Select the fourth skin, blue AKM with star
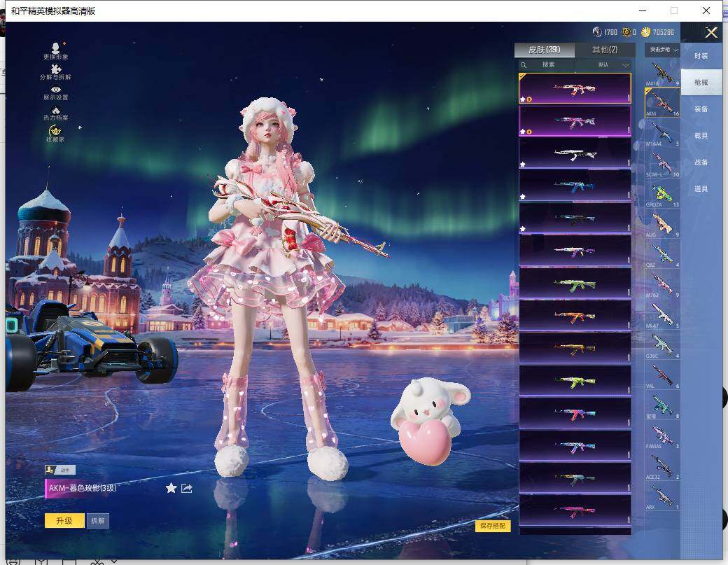The image size is (728, 565). pyautogui.click(x=575, y=186)
